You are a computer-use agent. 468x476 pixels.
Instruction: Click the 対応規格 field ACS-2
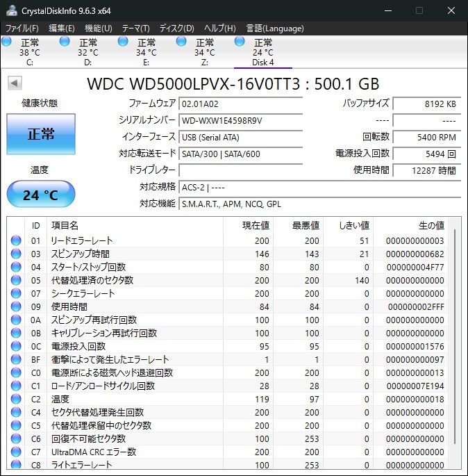[x=320, y=188]
